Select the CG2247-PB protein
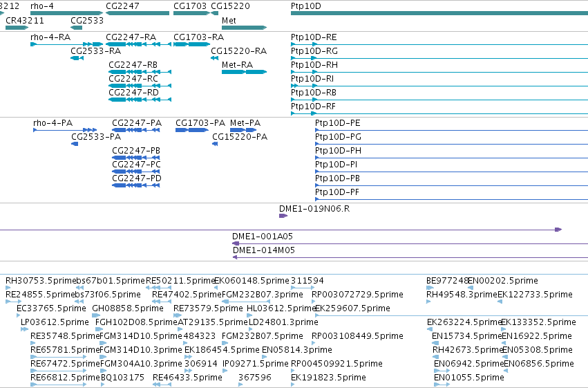The height and width of the screenshot is (388, 588). click(x=136, y=158)
